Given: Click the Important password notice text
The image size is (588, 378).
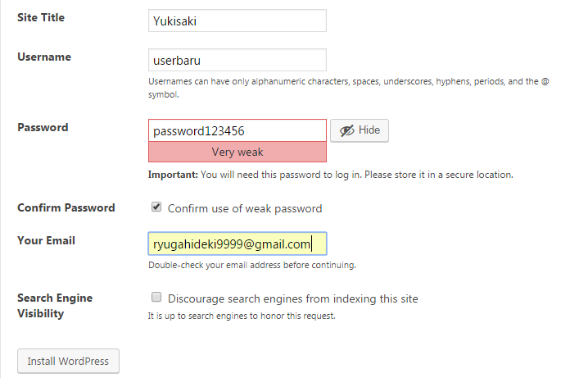Looking at the screenshot, I should click(330, 175).
